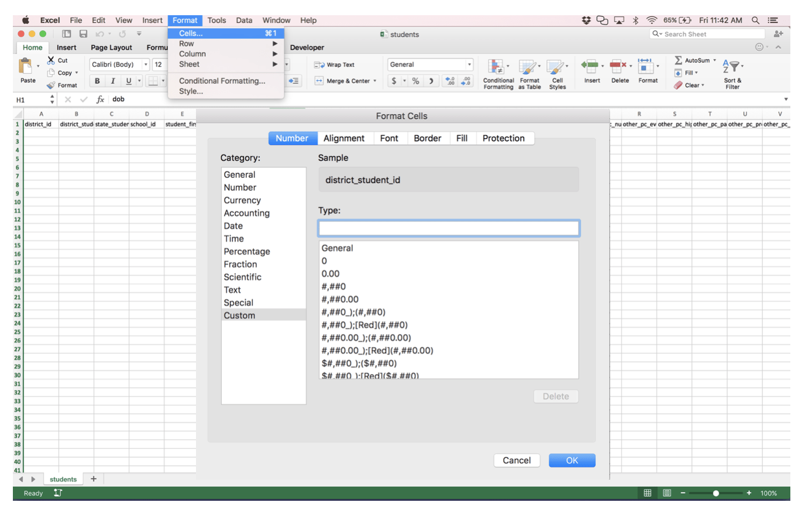Click Increase Decimal icon

click(449, 81)
